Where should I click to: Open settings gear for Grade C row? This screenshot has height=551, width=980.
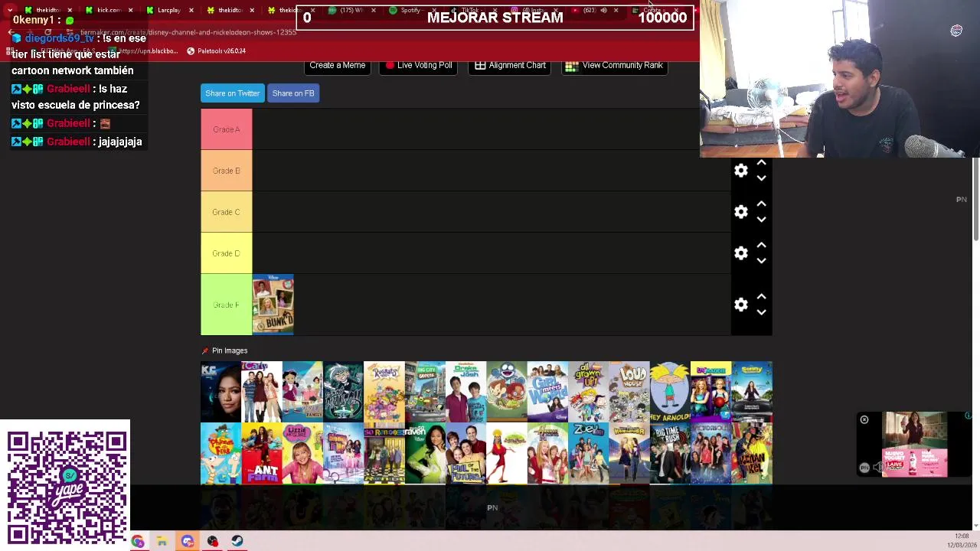tap(740, 212)
